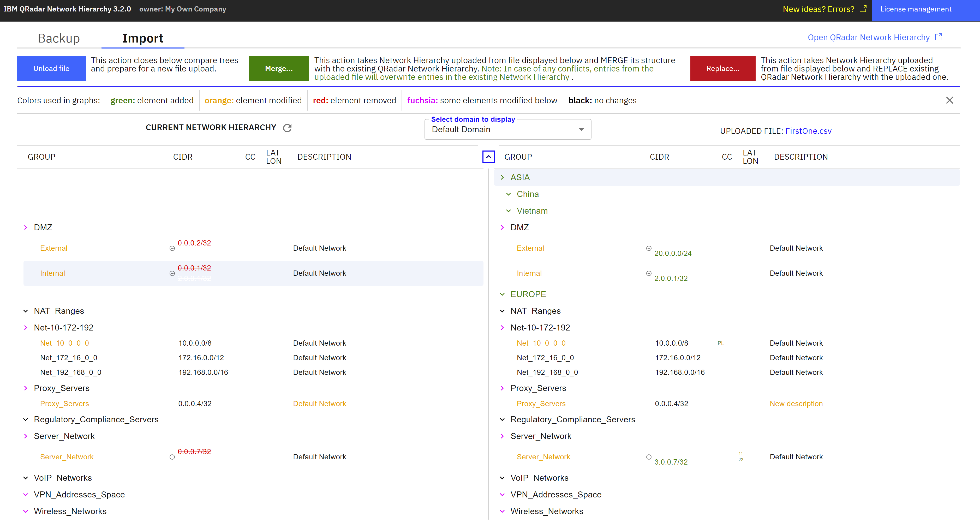Collapse the China group under ASIA
Screen dimensions: 980x529
coord(509,194)
